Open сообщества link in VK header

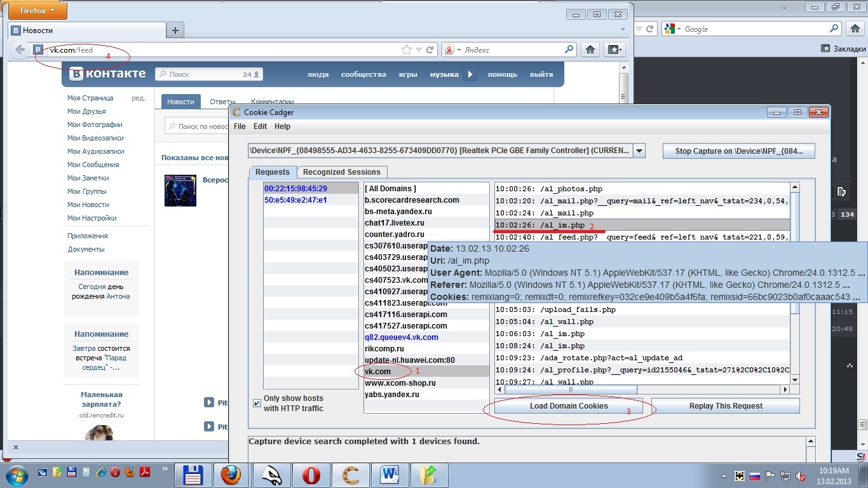click(363, 74)
